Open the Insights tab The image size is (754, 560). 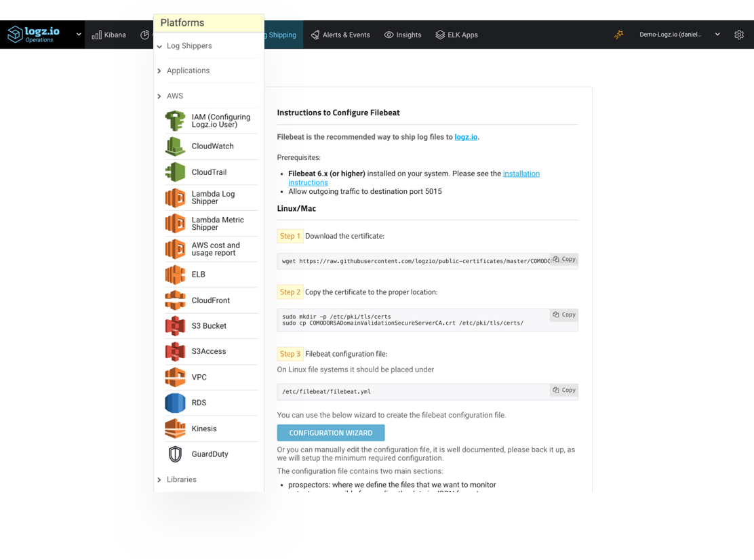click(403, 35)
